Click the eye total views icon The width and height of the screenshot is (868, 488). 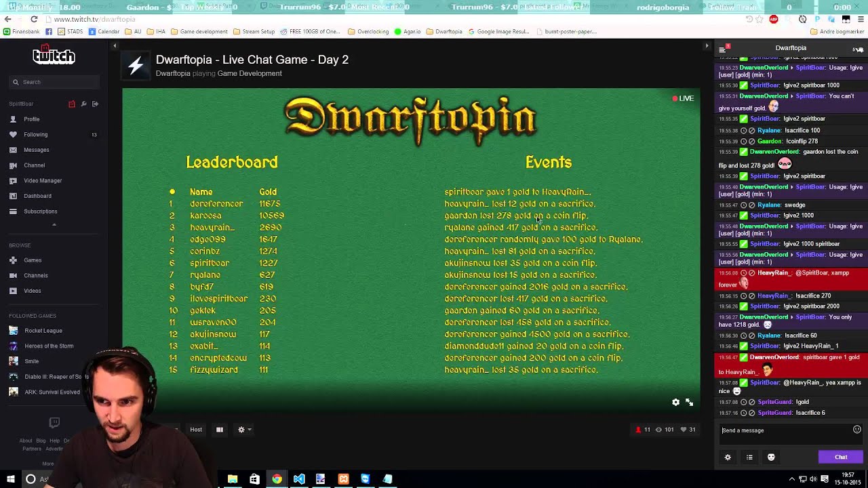coord(658,430)
